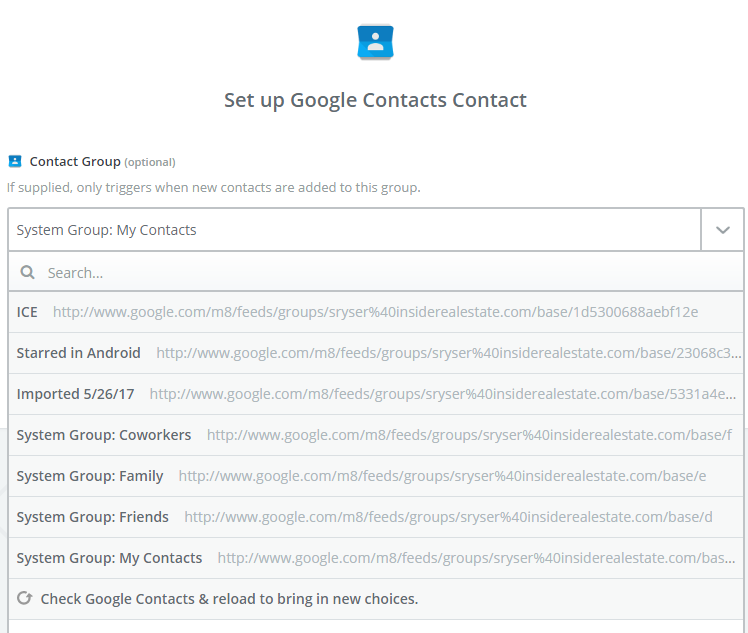Select the Starred in Android option
748x633 pixels.
[376, 353]
